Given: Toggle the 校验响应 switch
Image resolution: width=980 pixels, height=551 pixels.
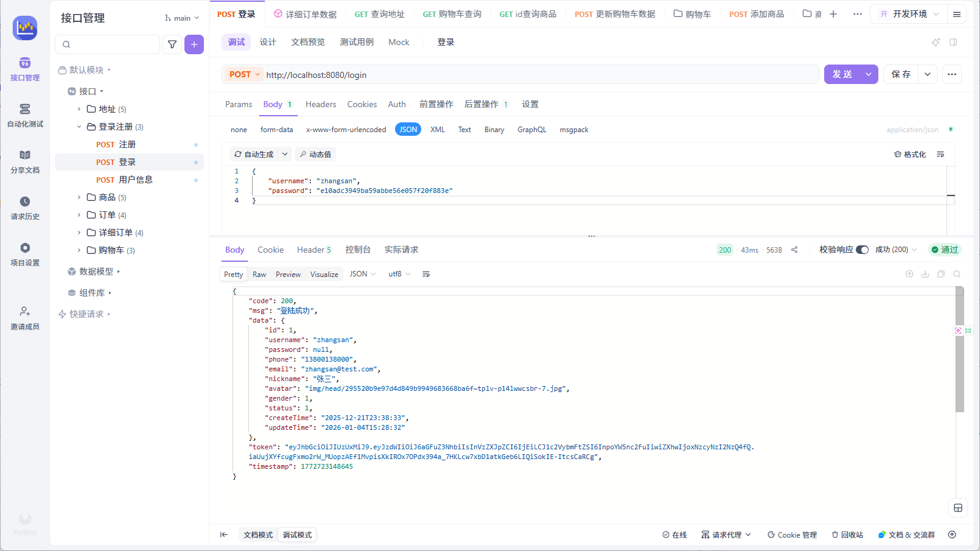Looking at the screenshot, I should pos(862,250).
